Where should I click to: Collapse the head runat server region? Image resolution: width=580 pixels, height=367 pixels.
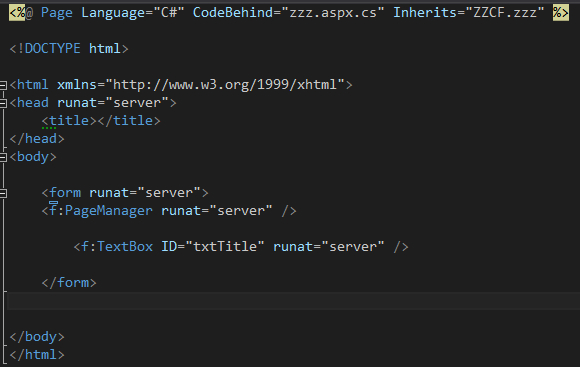[x=3, y=103]
